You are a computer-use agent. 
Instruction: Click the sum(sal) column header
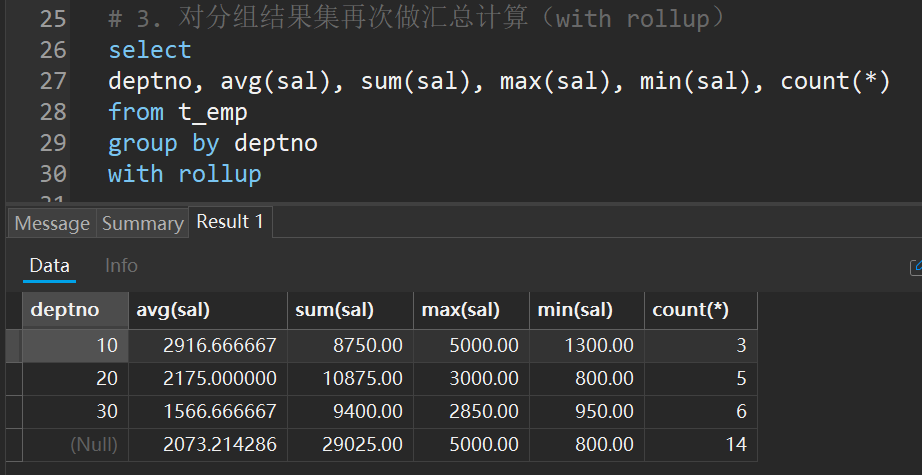[350, 310]
